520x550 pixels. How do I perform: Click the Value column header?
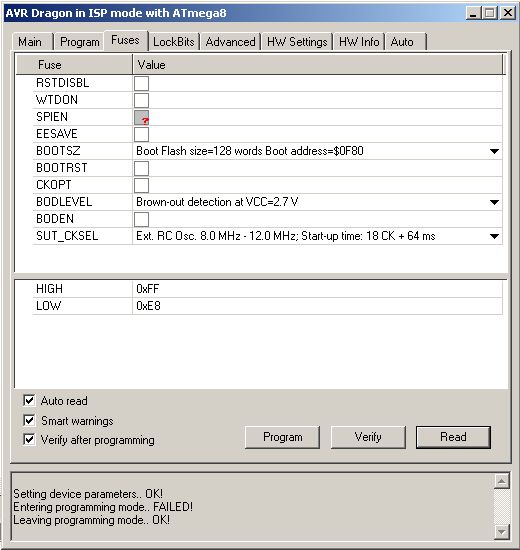318,65
